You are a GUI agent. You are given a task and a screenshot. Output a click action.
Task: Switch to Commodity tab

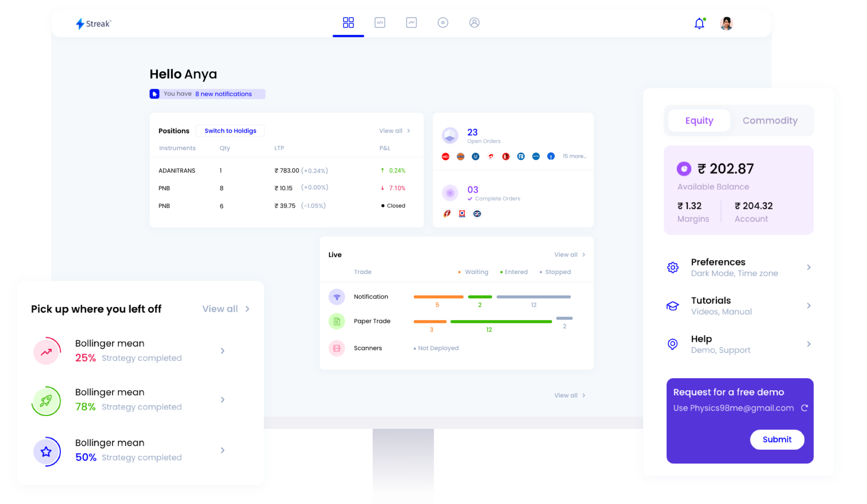tap(770, 120)
